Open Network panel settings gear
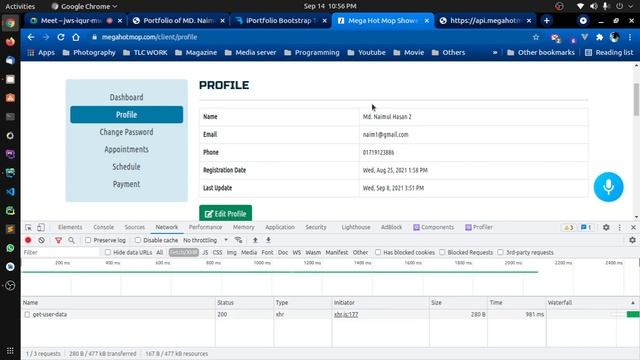Screen dimensions: 640x360 632,240
